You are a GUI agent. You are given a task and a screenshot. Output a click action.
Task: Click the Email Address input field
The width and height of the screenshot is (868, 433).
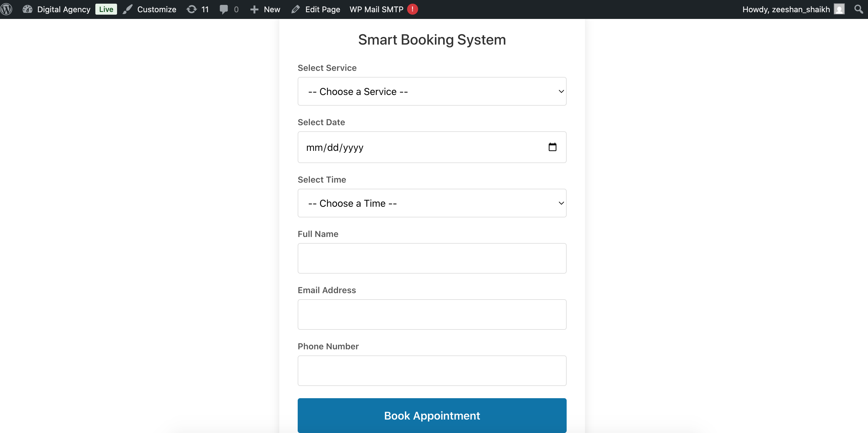pyautogui.click(x=432, y=315)
